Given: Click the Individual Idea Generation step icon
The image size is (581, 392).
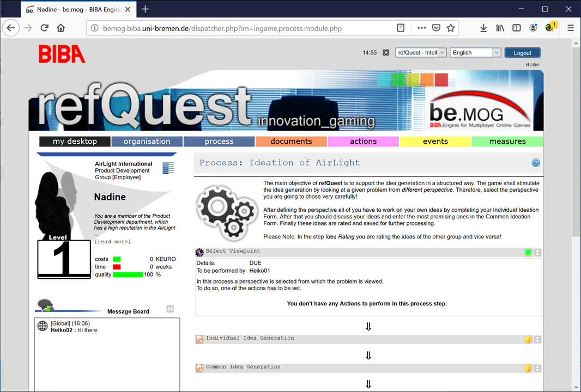Looking at the screenshot, I should coord(199,339).
